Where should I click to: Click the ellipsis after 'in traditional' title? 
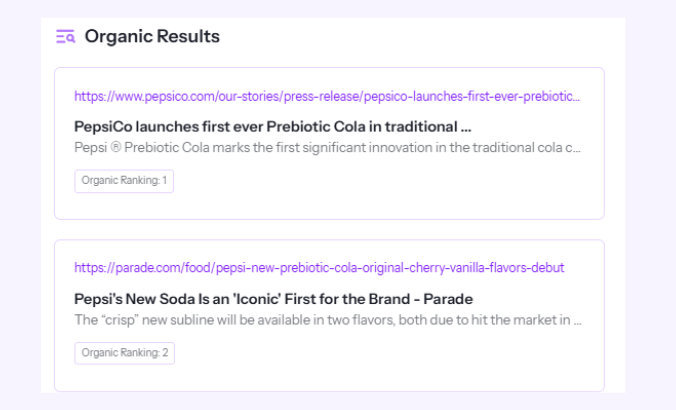[466, 128]
